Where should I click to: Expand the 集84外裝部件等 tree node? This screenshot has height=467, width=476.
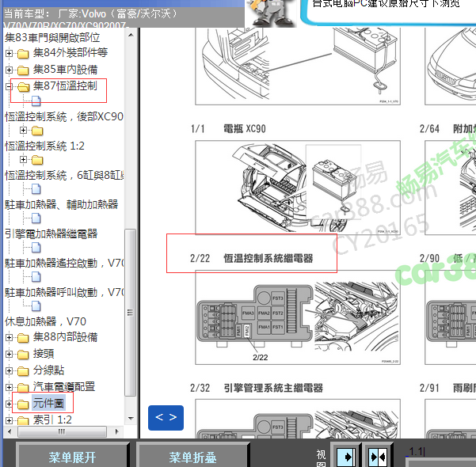tap(9, 54)
